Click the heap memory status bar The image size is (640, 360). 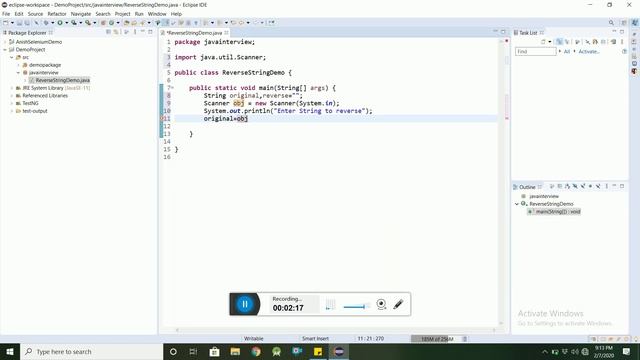[436, 339]
